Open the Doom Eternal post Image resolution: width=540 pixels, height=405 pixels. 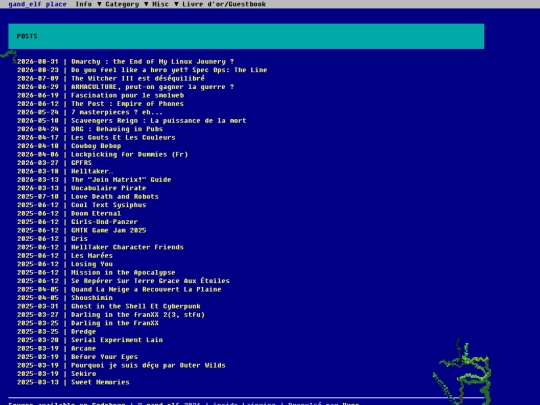[96, 214]
